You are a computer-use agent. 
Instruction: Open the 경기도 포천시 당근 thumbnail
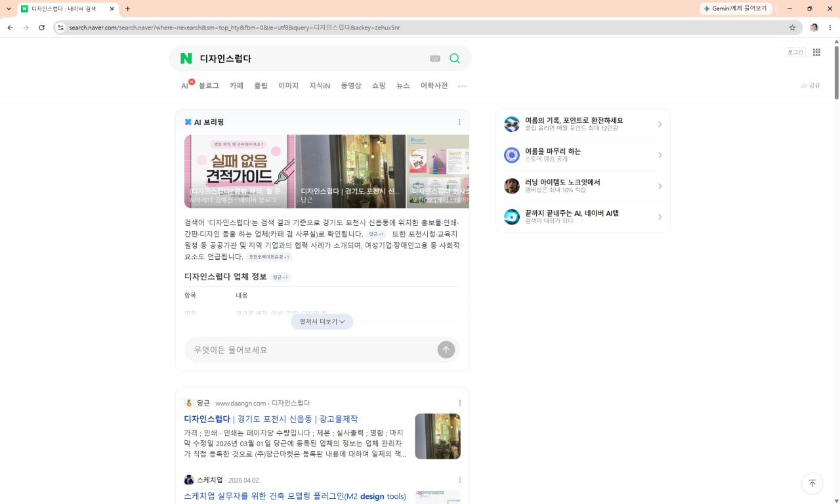point(350,171)
